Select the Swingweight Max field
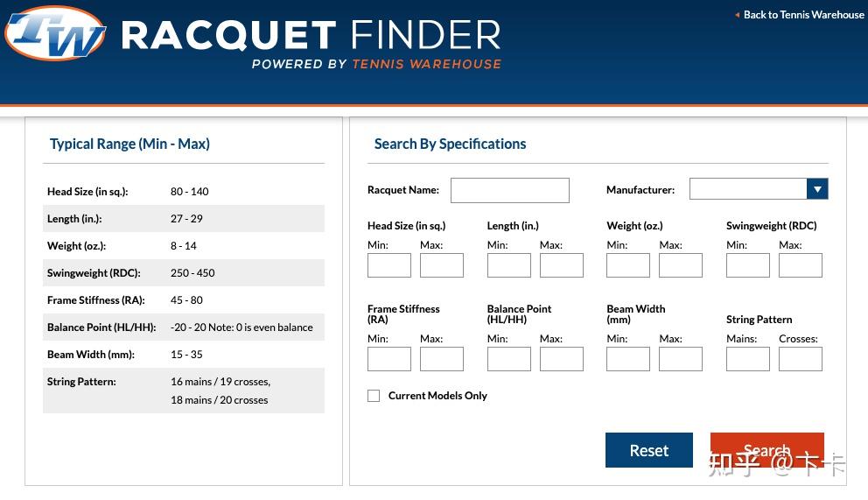The width and height of the screenshot is (868, 500). point(801,265)
